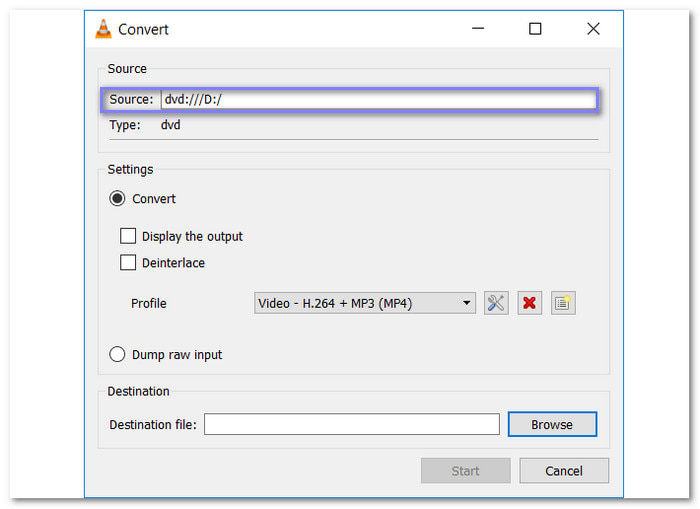Click the Cancel button

(564, 471)
